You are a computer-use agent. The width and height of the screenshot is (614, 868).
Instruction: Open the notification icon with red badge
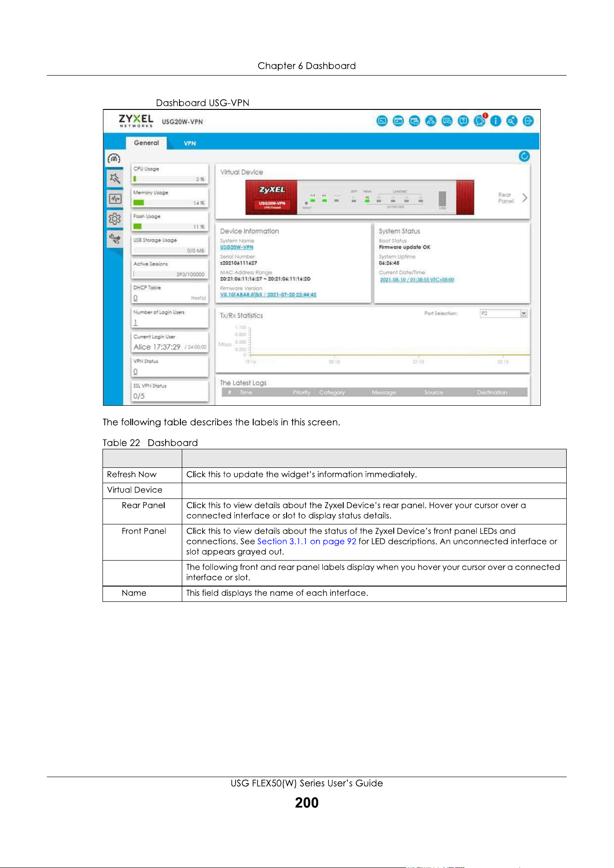point(480,121)
